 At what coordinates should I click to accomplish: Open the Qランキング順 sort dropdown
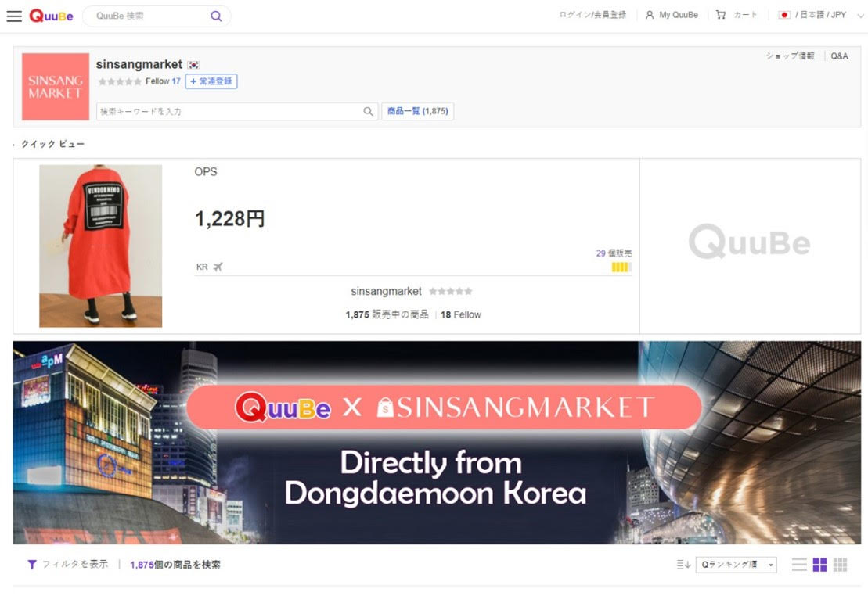(x=737, y=565)
